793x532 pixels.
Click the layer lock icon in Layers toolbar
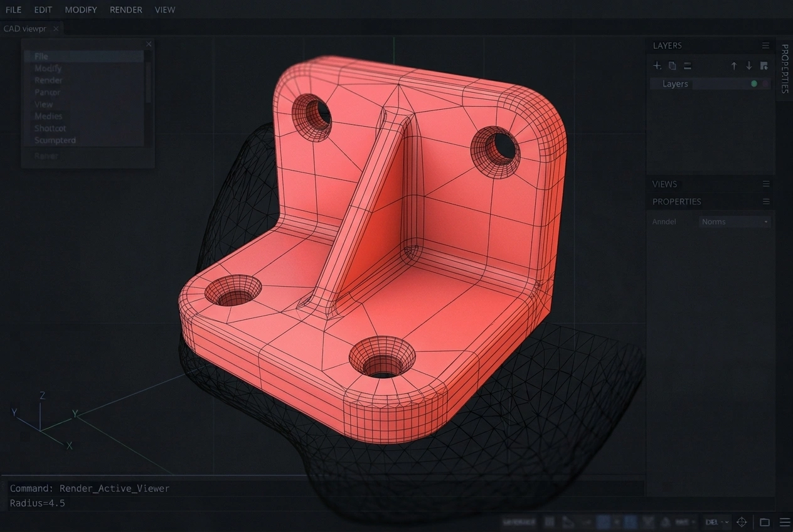pyautogui.click(x=764, y=66)
